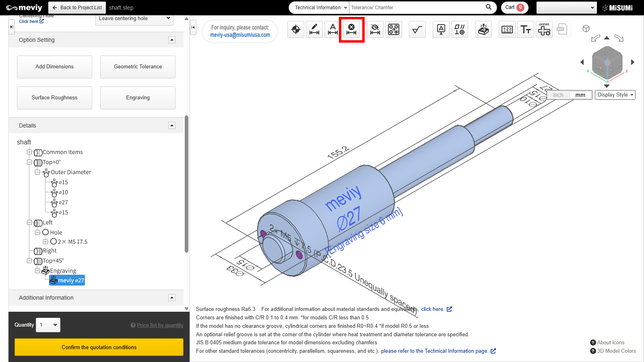
Task: Expand the Common Items tree node
Action: pos(29,152)
